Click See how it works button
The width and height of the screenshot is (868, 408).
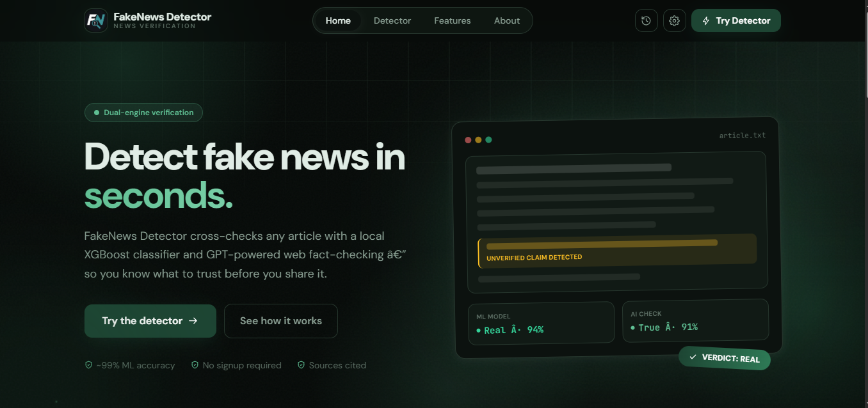[x=281, y=321]
